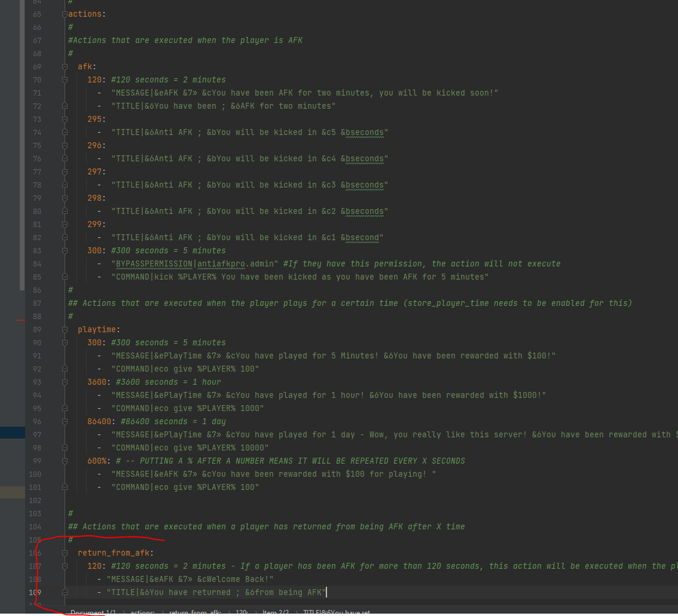Screen dimensions: 678x616
Task: Fold the '300:' kick action block
Action: [65, 251]
